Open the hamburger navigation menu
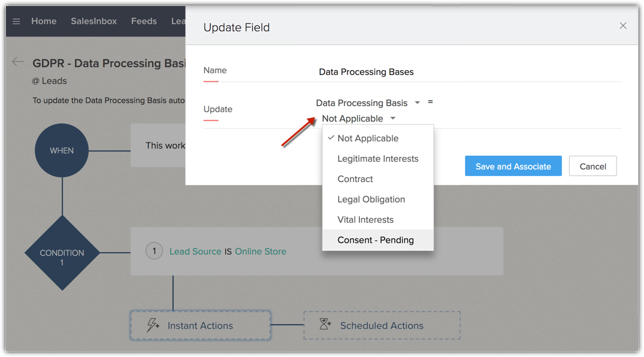This screenshot has height=357, width=644. 16,22
